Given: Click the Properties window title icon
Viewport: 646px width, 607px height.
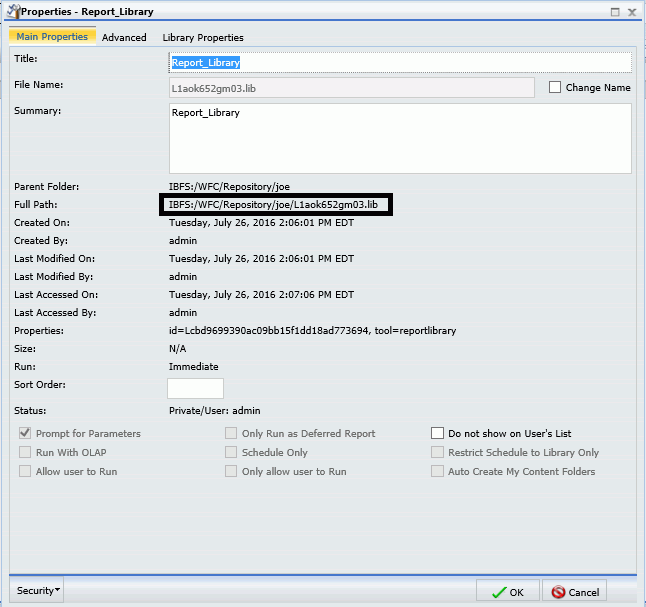Looking at the screenshot, I should click(x=13, y=11).
